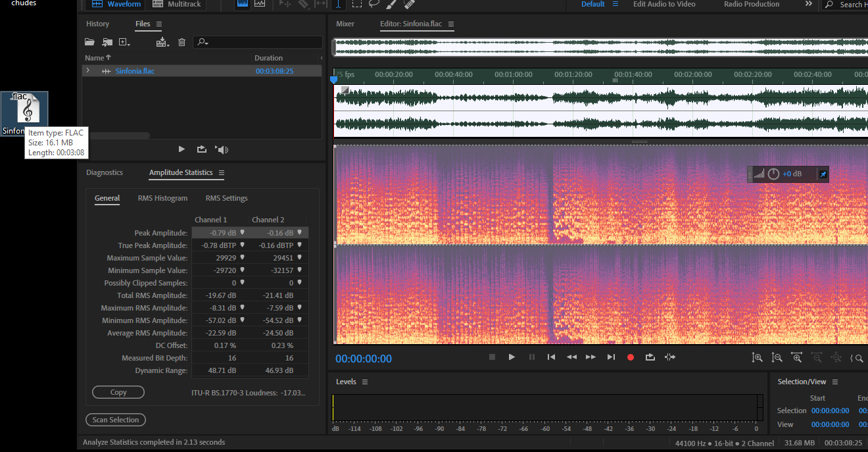
Task: Toggle Loop Playback in the transport bar
Action: 650,357
